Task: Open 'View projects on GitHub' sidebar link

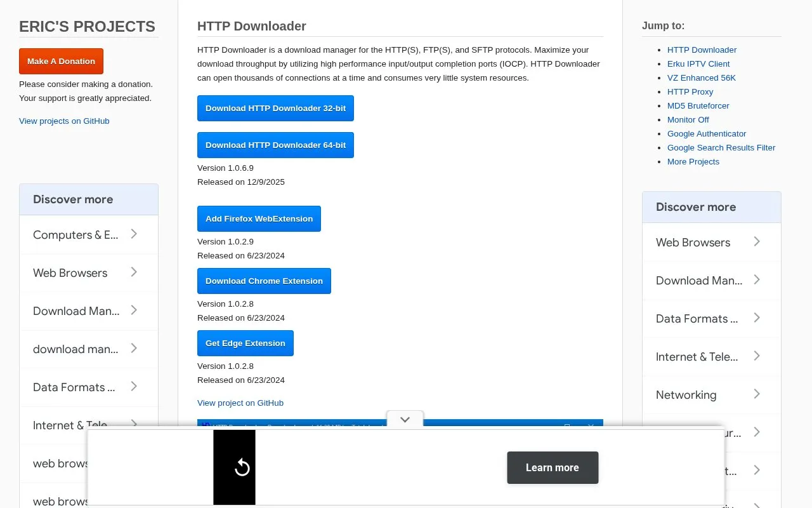Action: [64, 121]
